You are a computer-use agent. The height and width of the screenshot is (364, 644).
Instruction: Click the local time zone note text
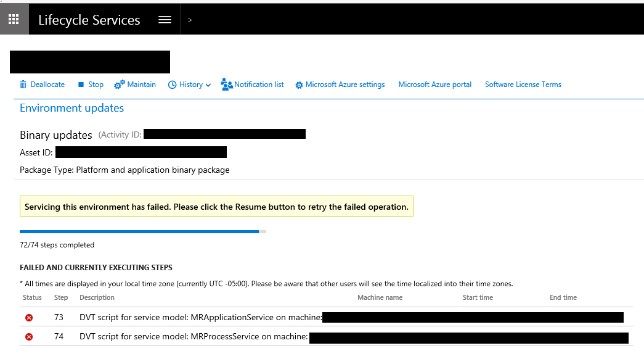point(266,284)
